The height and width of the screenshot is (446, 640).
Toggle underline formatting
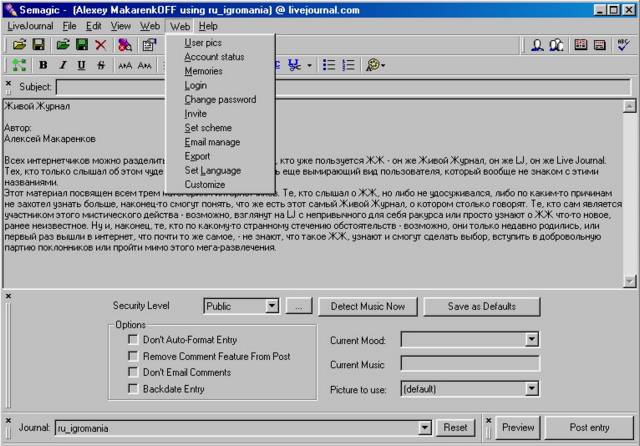tap(82, 65)
